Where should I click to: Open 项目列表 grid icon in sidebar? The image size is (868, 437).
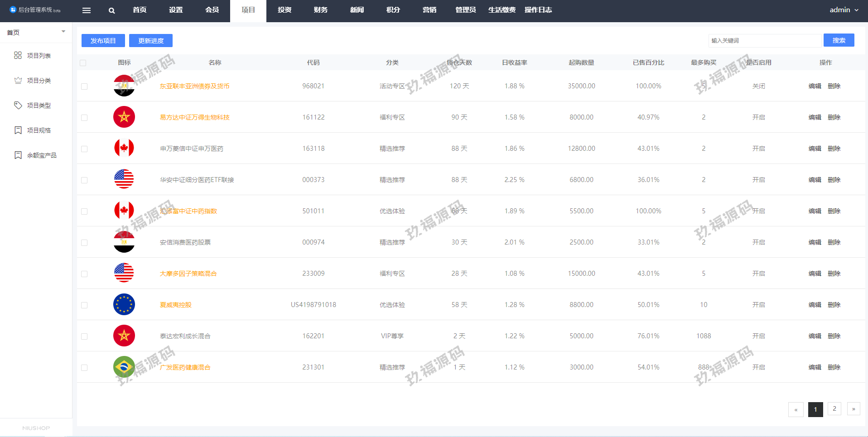(18, 55)
